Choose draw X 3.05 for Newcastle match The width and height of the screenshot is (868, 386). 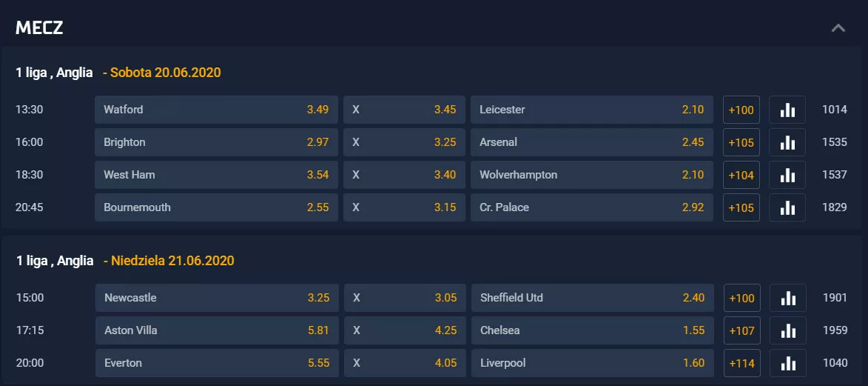406,298
